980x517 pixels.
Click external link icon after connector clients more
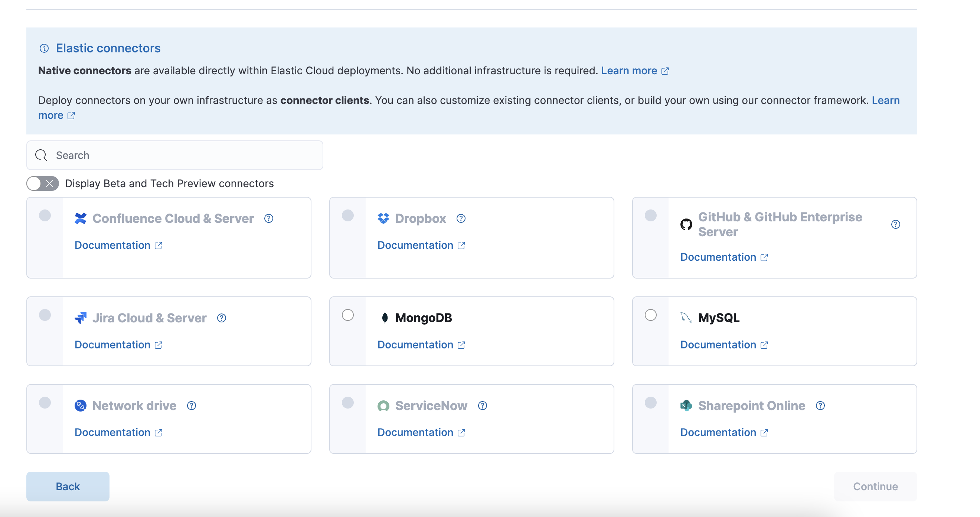click(x=71, y=116)
